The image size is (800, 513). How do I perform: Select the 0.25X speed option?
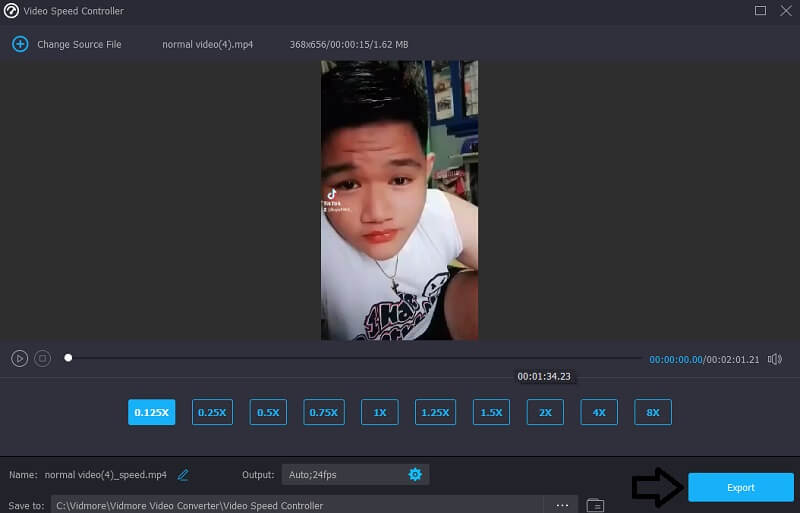coord(212,412)
